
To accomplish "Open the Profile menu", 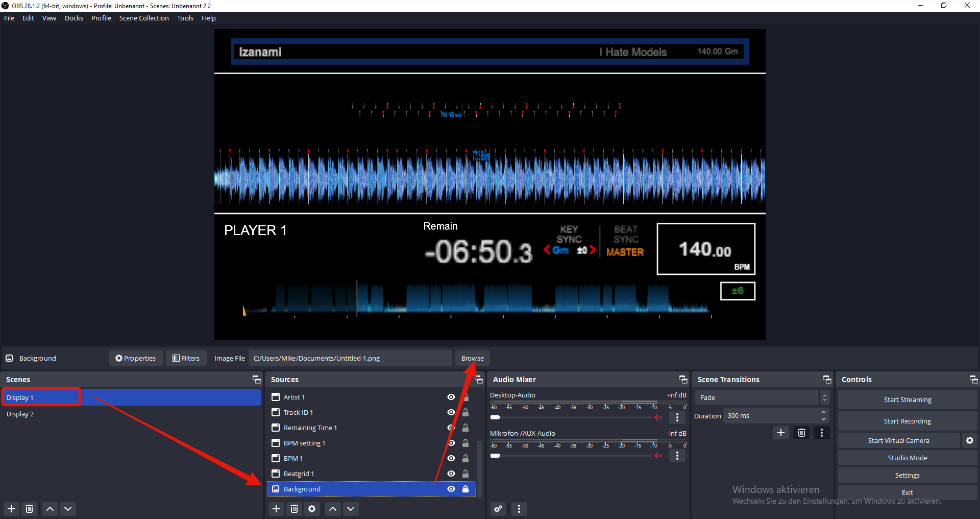I will pos(101,18).
